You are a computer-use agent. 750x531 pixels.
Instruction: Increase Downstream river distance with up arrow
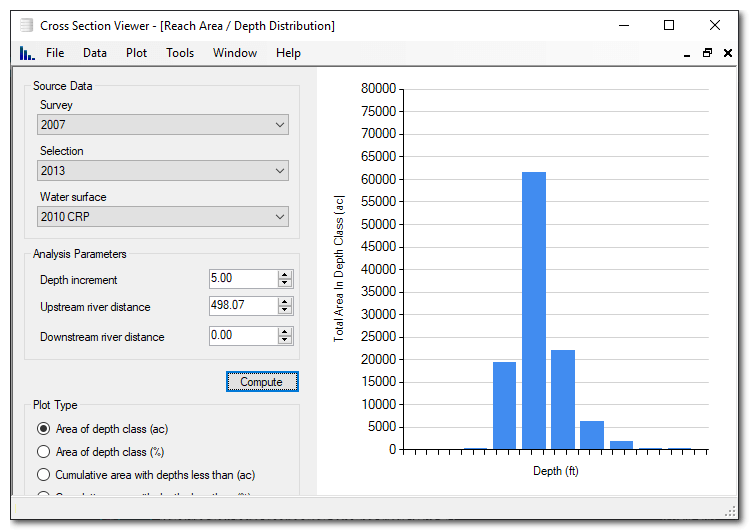(x=285, y=331)
